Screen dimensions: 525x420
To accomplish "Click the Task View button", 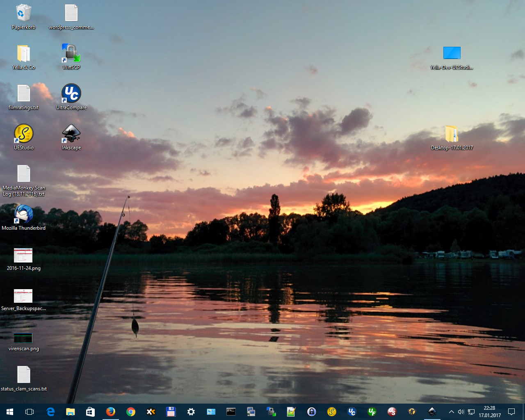I will tap(30, 412).
